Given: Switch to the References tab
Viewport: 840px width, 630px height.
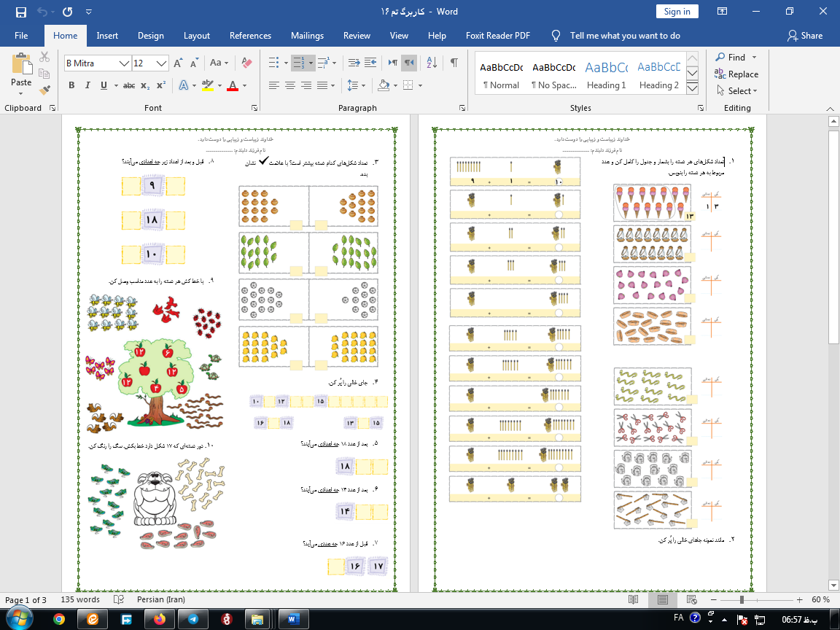Looking at the screenshot, I should 250,36.
